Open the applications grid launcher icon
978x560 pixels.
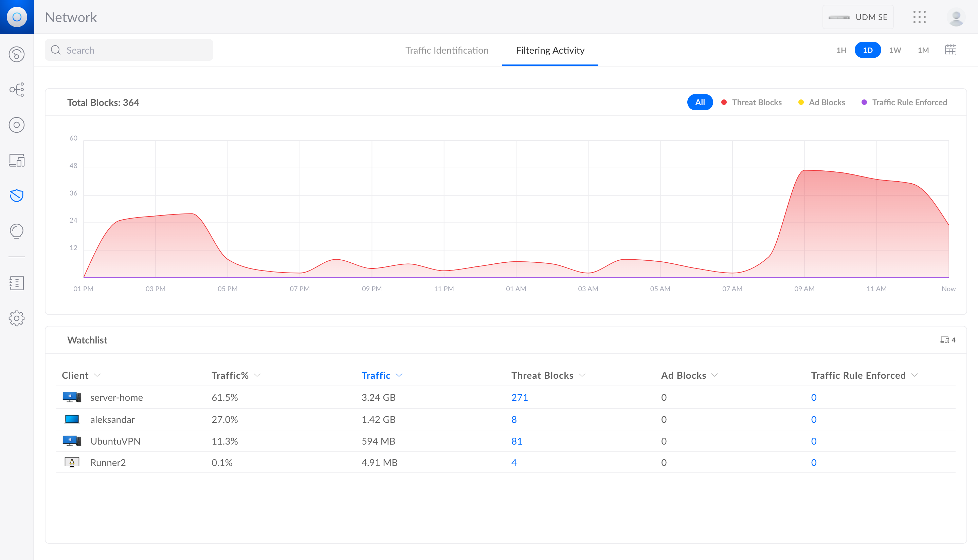coord(919,17)
